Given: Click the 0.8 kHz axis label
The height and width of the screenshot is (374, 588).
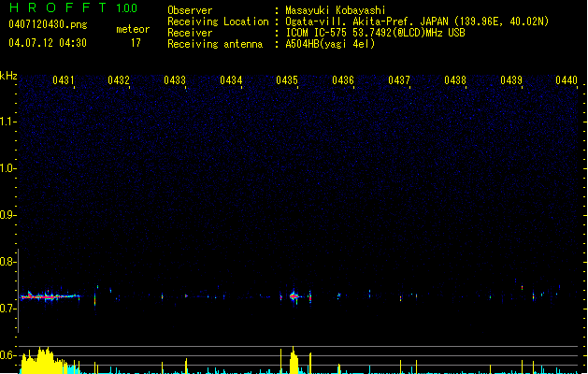Looking at the screenshot, I should pyautogui.click(x=7, y=262).
